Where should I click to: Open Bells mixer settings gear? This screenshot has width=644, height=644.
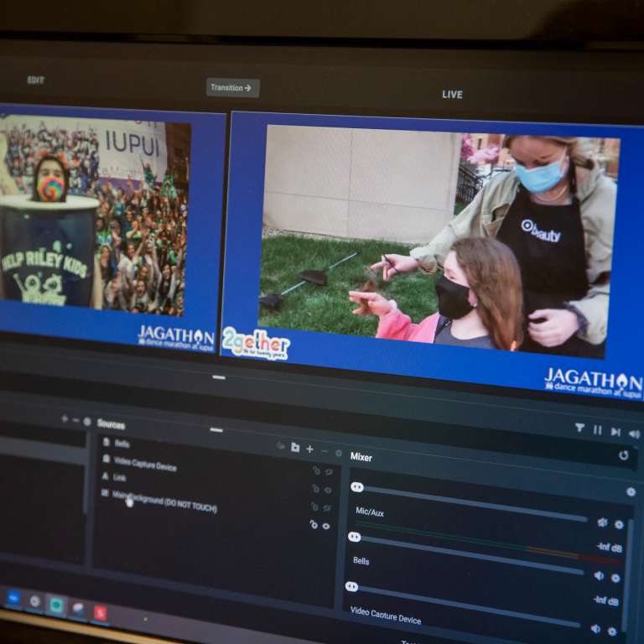click(x=612, y=631)
